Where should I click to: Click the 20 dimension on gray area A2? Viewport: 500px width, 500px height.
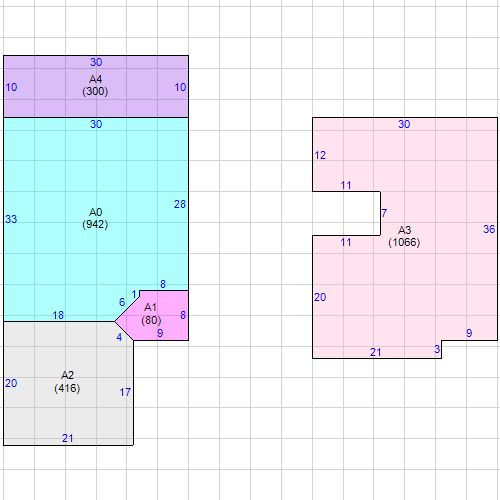[x=11, y=383]
